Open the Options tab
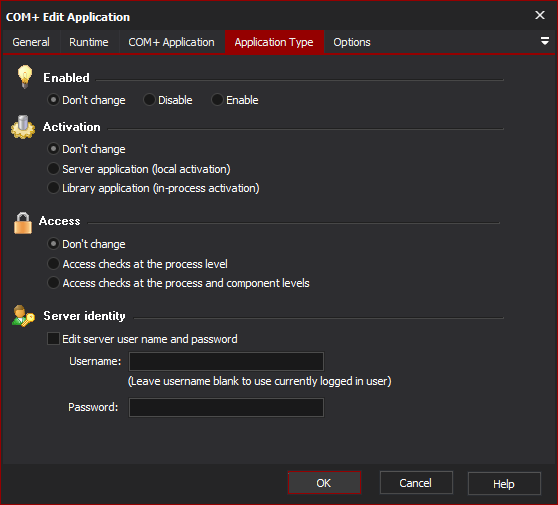This screenshot has height=505, width=558. 352,42
